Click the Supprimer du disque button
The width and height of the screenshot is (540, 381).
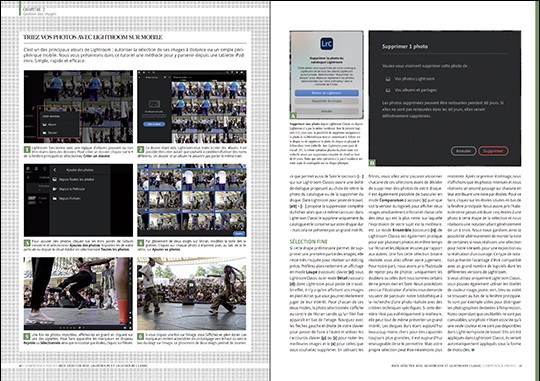tap(326, 101)
